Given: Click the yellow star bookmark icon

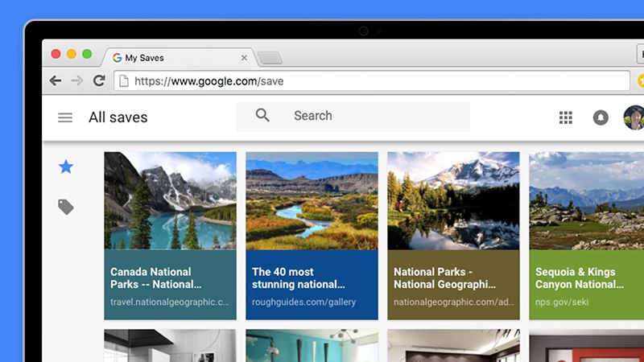Looking at the screenshot, I should 641,81.
